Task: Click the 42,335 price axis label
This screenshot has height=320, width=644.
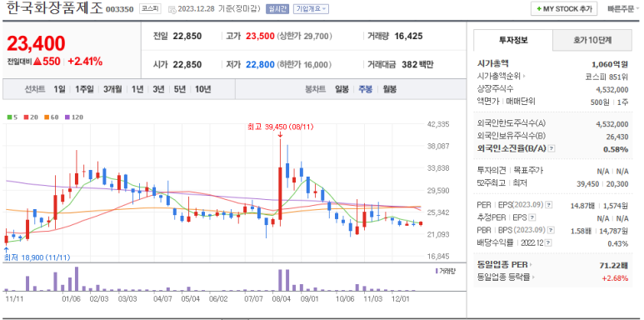Action: tap(439, 124)
